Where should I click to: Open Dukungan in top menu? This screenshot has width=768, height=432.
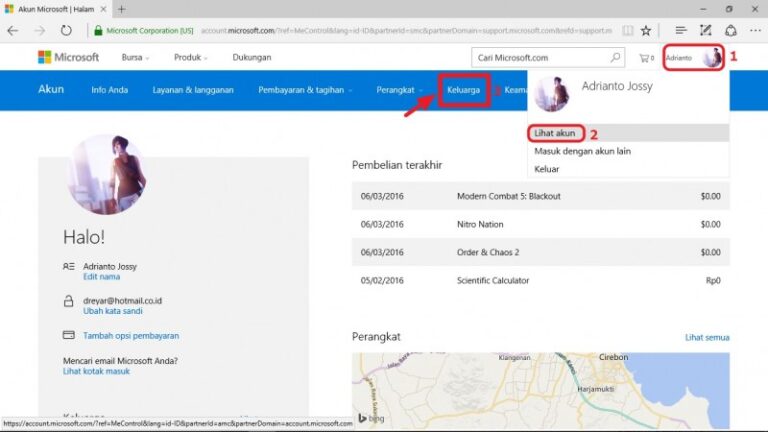tap(252, 57)
